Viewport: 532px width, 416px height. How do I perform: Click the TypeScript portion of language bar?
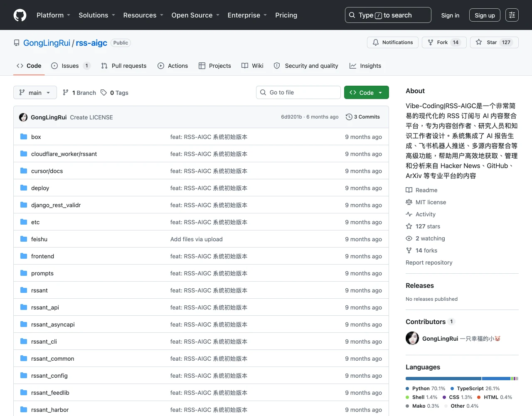pos(496,379)
